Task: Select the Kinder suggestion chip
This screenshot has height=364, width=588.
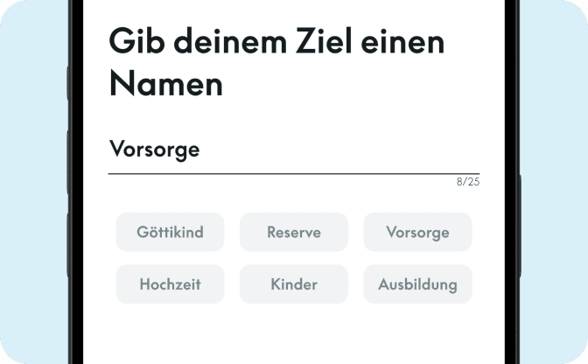Action: click(x=294, y=284)
